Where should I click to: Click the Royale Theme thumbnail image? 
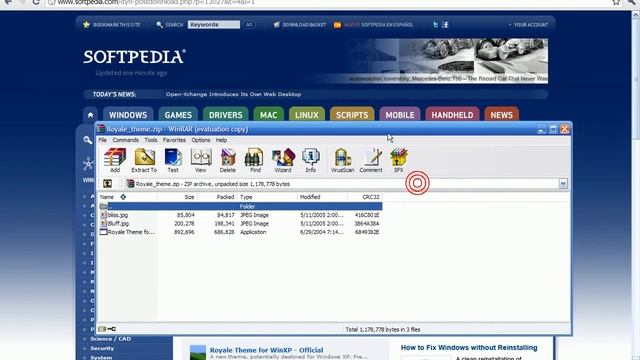tap(198, 352)
